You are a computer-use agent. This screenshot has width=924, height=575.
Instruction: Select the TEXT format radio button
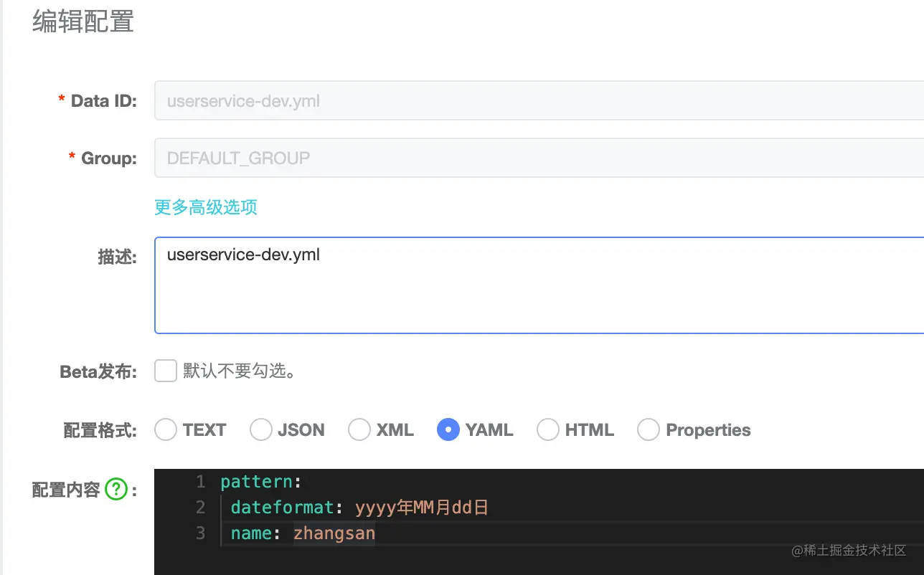pyautogui.click(x=166, y=429)
